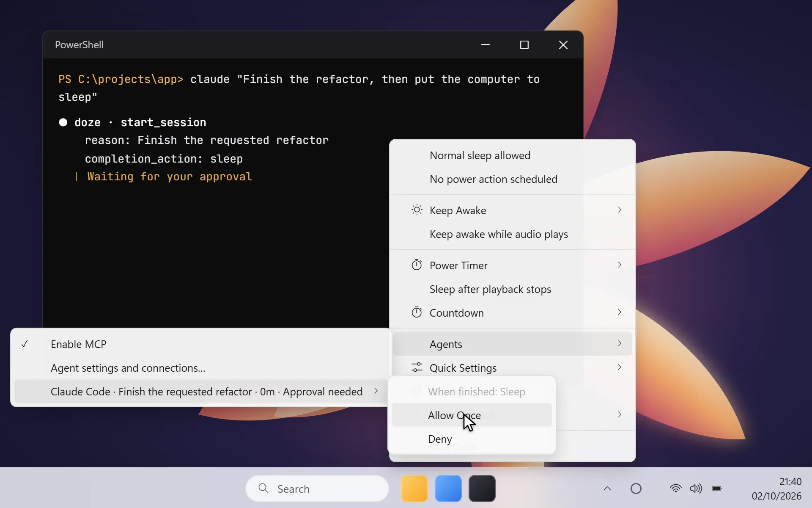Click the circle tray icon in the taskbar
This screenshot has height=508, width=812.
tap(636, 489)
